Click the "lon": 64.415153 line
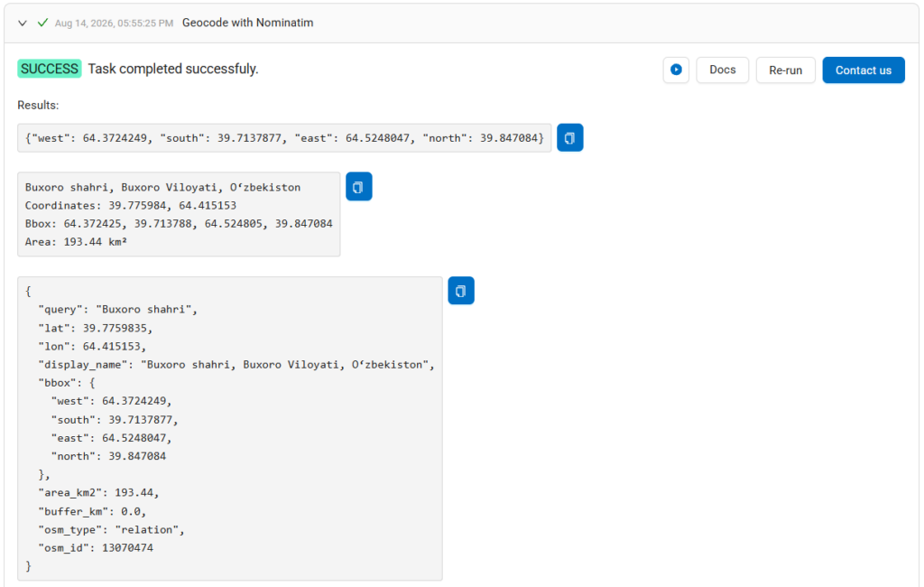924x587 pixels. coord(92,346)
